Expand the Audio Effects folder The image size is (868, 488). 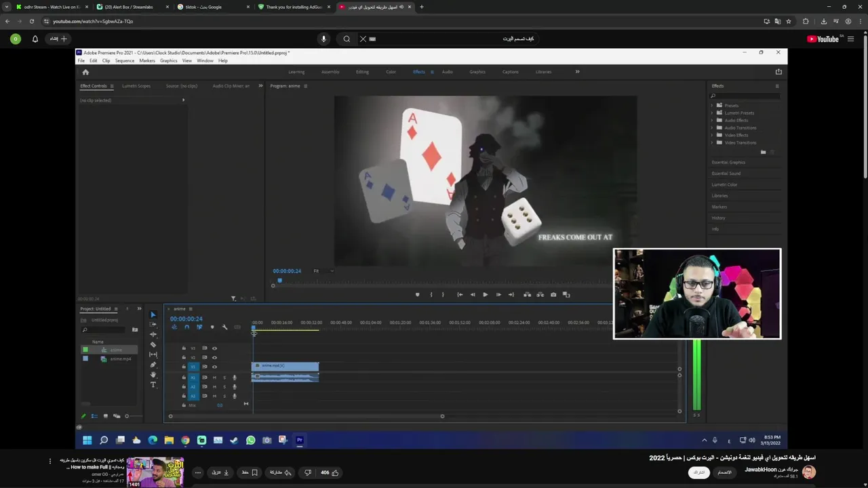712,121
